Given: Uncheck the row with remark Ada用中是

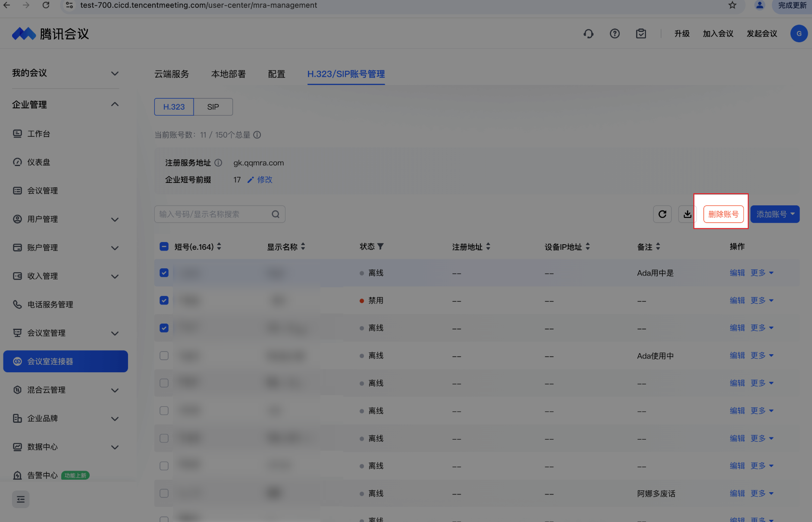Looking at the screenshot, I should pyautogui.click(x=164, y=273).
